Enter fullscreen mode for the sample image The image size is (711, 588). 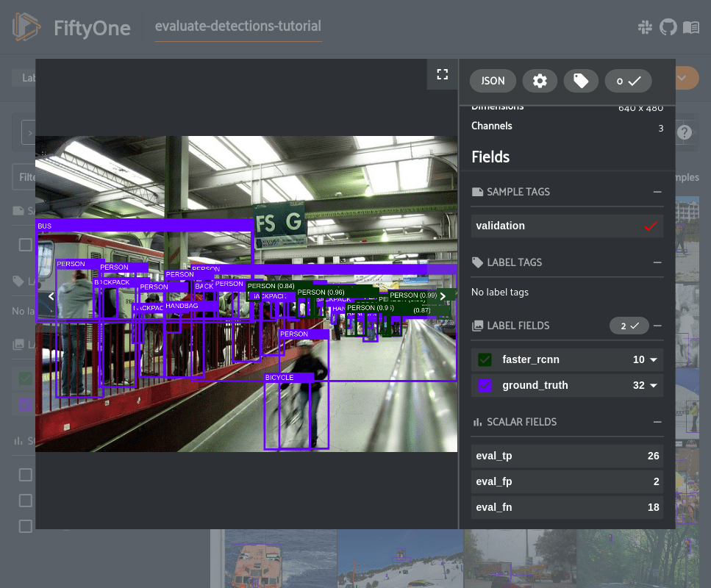tap(442, 74)
